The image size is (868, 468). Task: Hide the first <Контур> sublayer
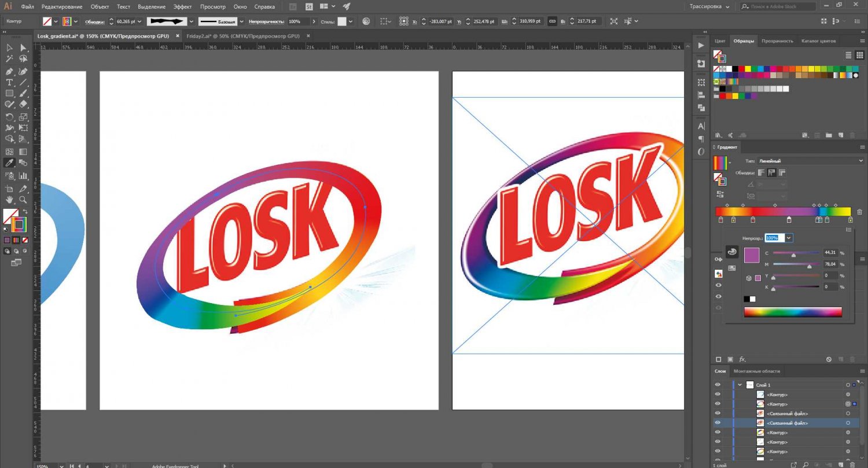point(718,395)
